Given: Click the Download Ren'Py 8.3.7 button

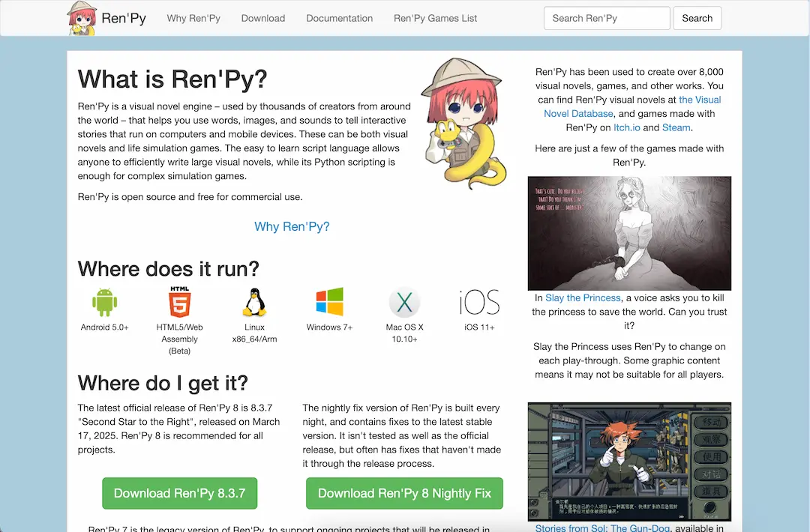Looking at the screenshot, I should tap(179, 493).
